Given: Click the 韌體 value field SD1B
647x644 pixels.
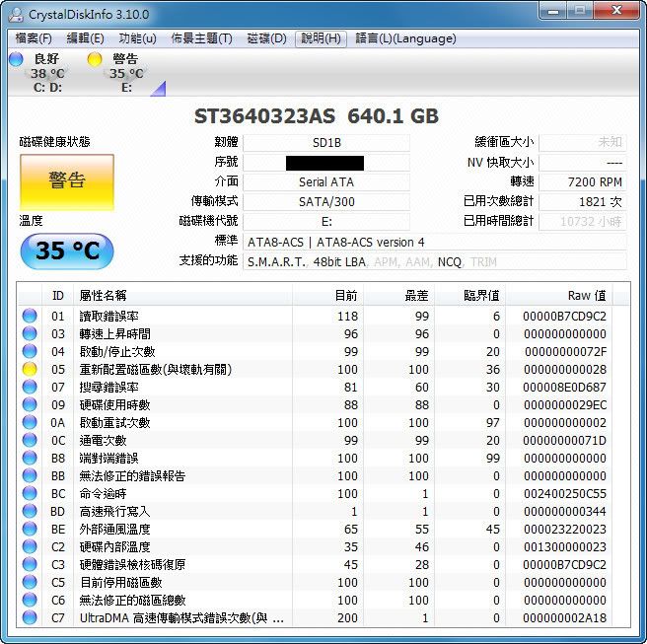Looking at the screenshot, I should click(x=326, y=143).
